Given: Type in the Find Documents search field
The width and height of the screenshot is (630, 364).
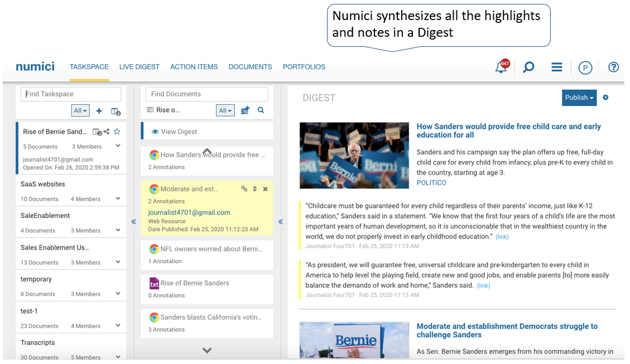Looking at the screenshot, I should click(x=206, y=94).
